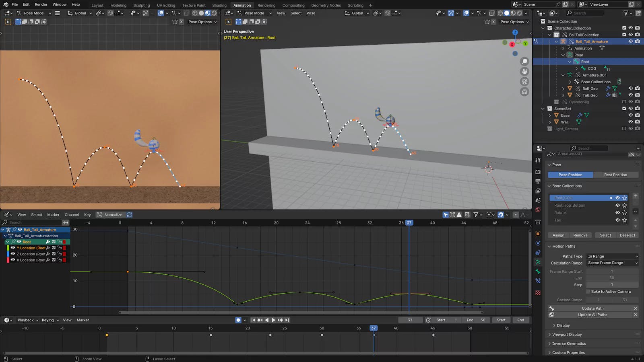This screenshot has width=644, height=362.
Task: Toggle visibility of Wall in outliner
Action: (631, 122)
